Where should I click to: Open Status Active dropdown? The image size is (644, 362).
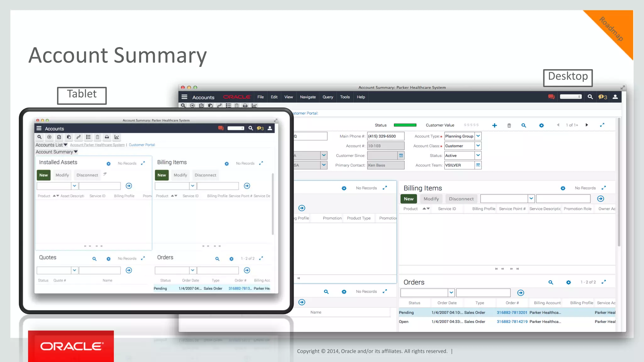pyautogui.click(x=478, y=156)
